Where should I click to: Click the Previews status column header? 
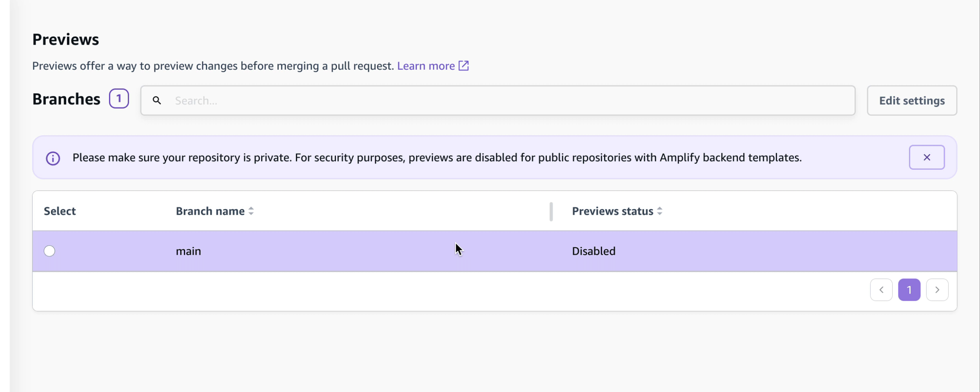click(612, 211)
